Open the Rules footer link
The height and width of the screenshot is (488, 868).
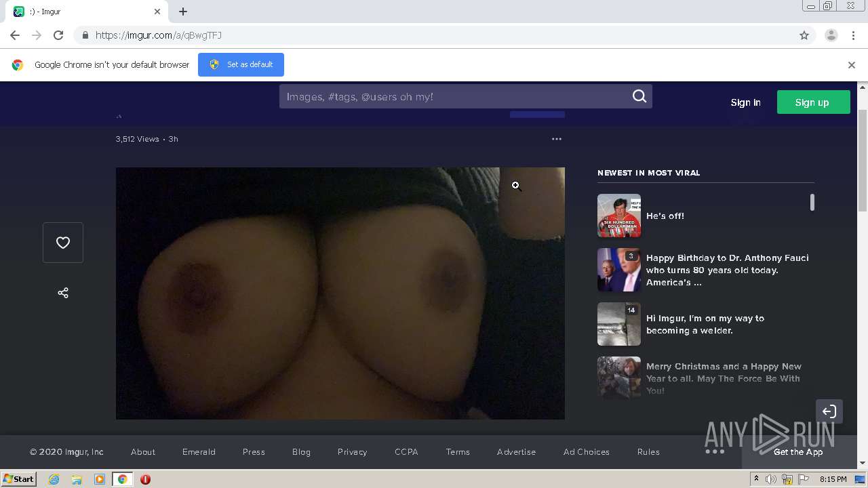click(648, 452)
